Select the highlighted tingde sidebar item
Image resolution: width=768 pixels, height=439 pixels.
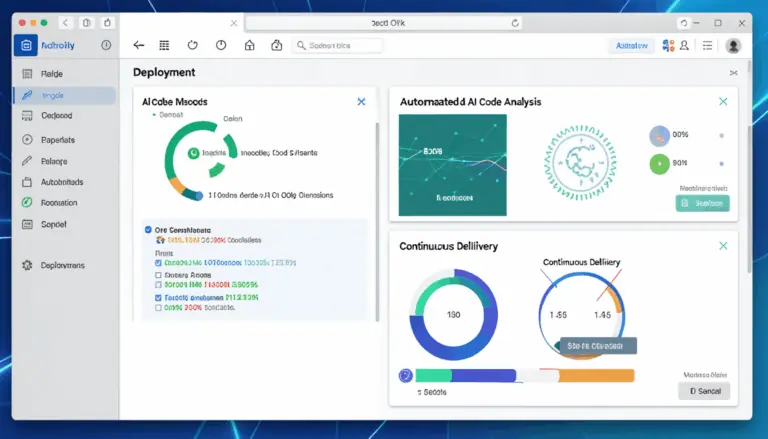coord(65,96)
